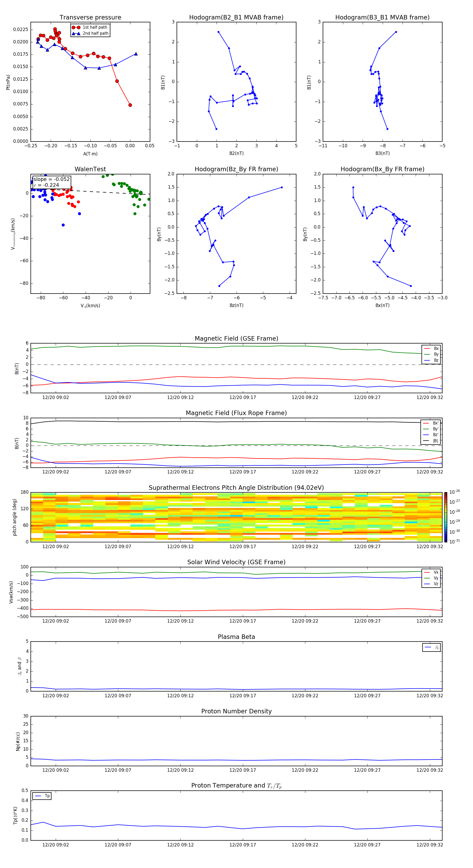Click '|B|' in flux rope frame legend
473x868 pixels.
coord(436,441)
